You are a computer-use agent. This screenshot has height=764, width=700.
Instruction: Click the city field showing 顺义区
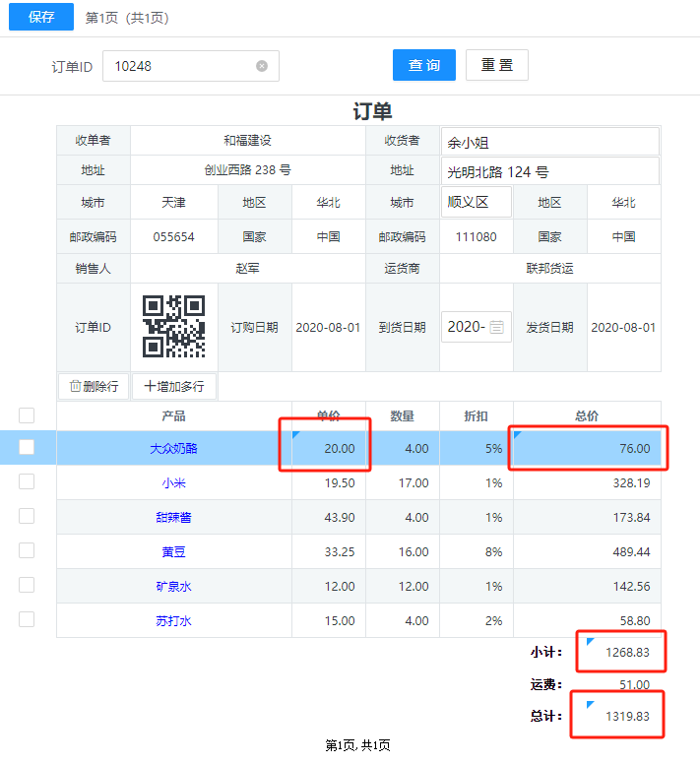[x=476, y=202]
